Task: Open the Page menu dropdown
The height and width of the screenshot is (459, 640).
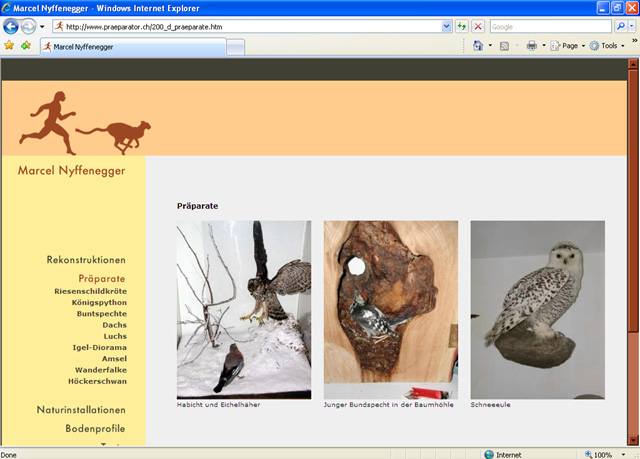Action: click(569, 46)
